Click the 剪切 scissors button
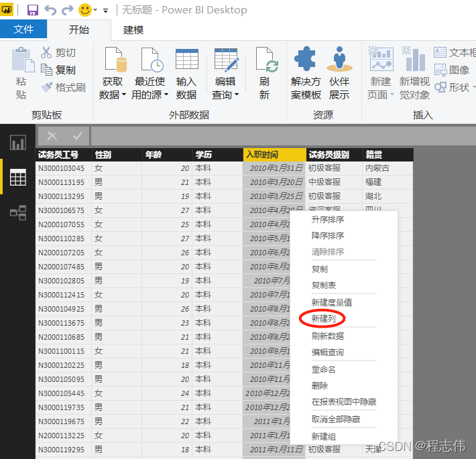 58,52
